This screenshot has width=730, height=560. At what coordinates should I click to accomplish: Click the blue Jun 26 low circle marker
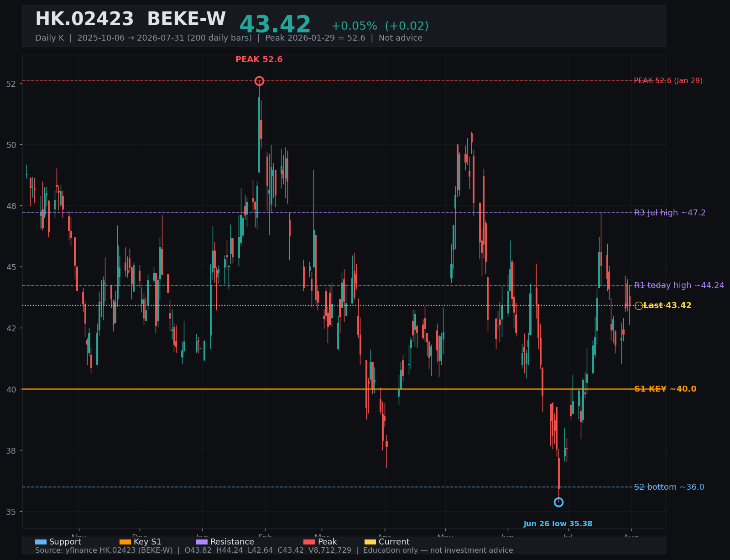(558, 502)
